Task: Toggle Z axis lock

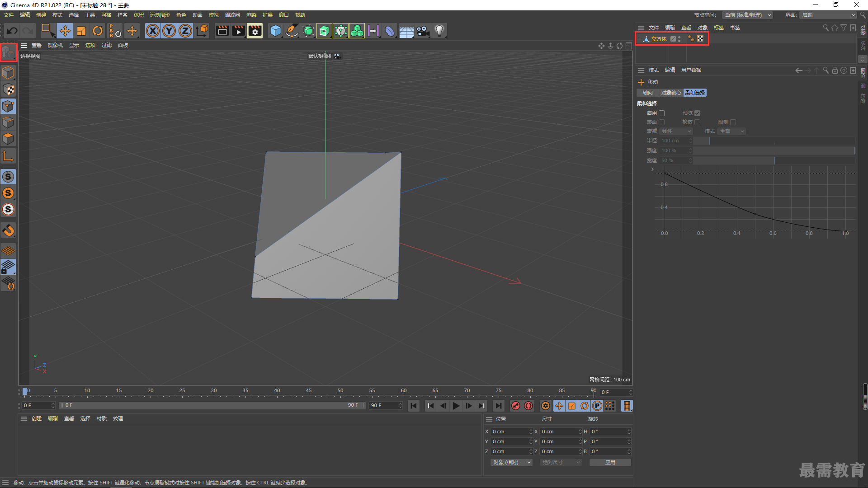Action: click(185, 31)
